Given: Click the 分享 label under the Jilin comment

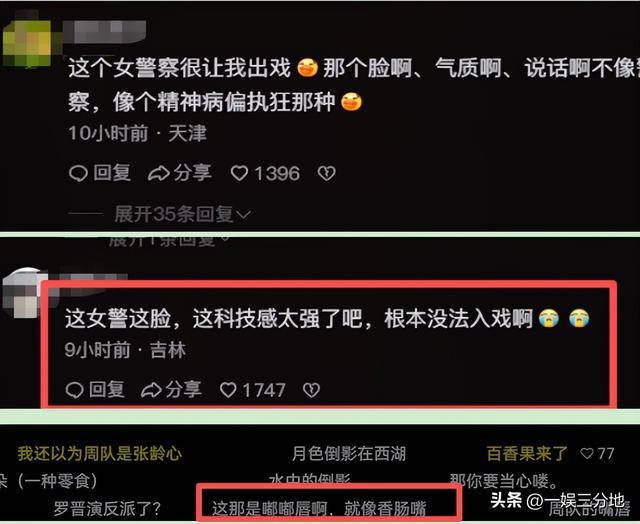Looking at the screenshot, I should (x=183, y=390).
